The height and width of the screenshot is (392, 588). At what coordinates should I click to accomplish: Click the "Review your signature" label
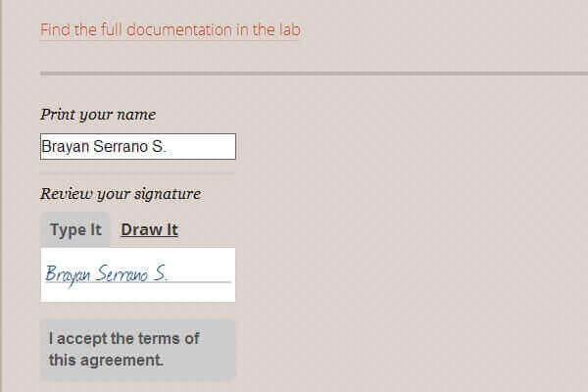pos(120,194)
